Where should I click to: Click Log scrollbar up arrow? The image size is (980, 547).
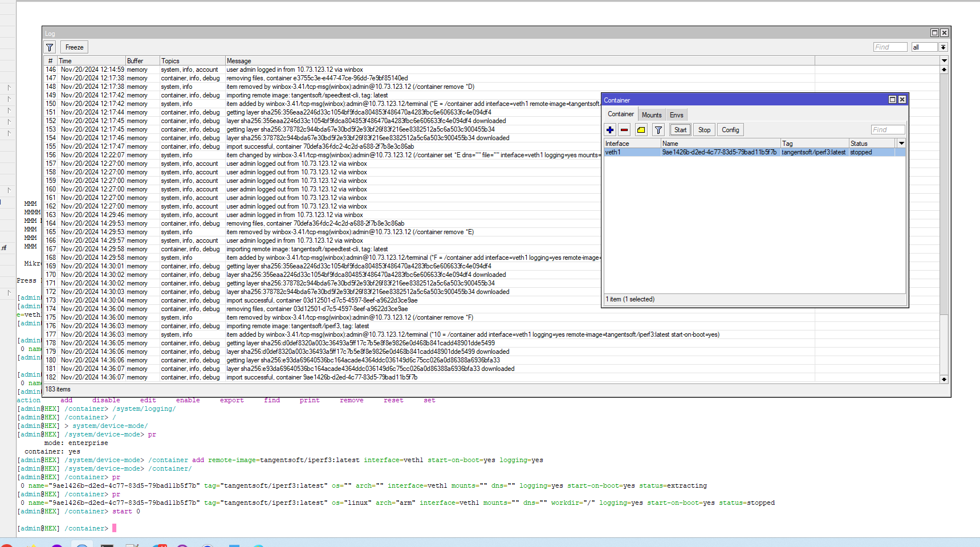[944, 70]
